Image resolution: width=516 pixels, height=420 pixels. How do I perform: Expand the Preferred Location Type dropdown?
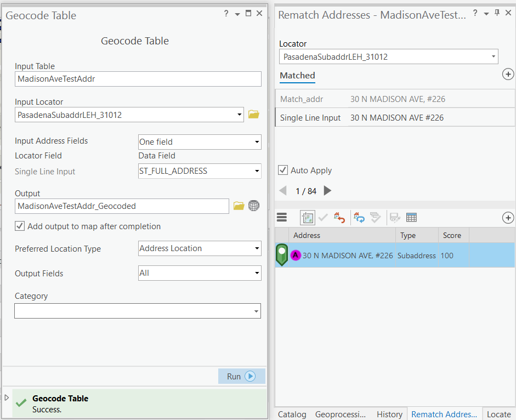point(200,248)
